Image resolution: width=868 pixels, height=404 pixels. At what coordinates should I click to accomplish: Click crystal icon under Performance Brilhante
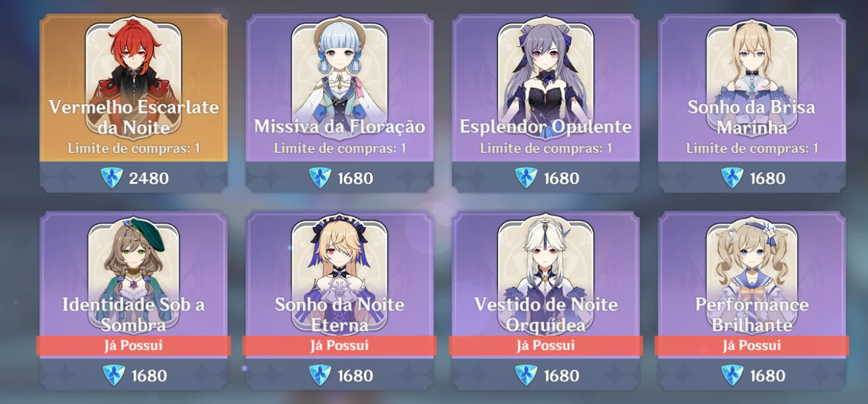click(732, 375)
